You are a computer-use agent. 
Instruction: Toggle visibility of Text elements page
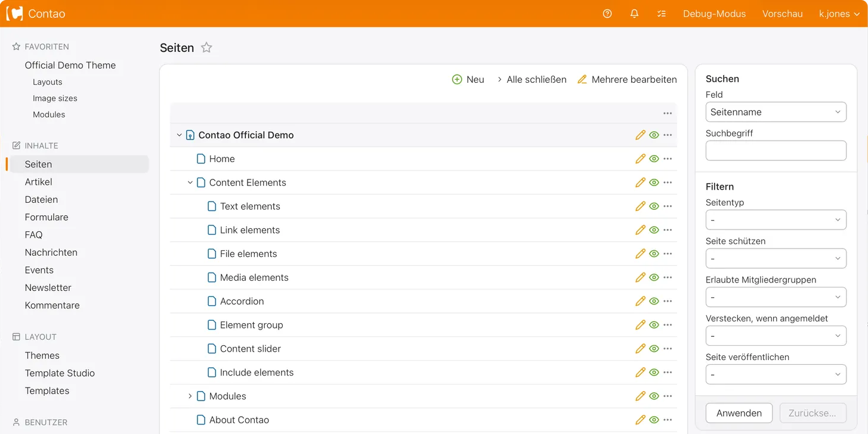[x=654, y=206]
